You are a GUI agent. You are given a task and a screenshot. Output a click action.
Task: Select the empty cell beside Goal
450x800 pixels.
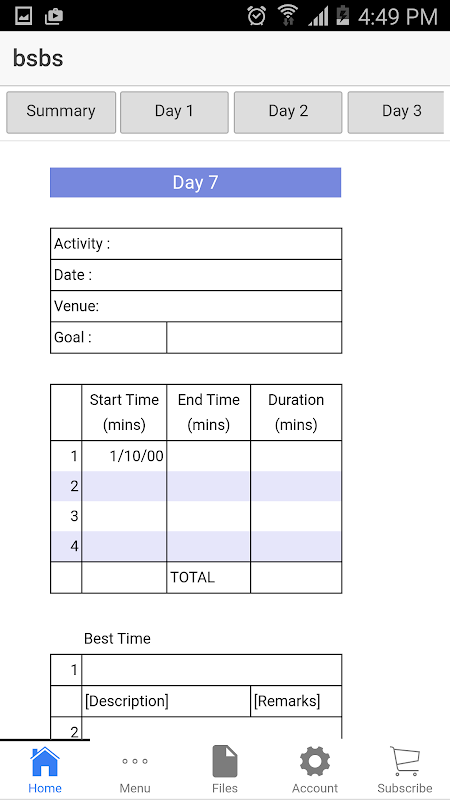254,337
